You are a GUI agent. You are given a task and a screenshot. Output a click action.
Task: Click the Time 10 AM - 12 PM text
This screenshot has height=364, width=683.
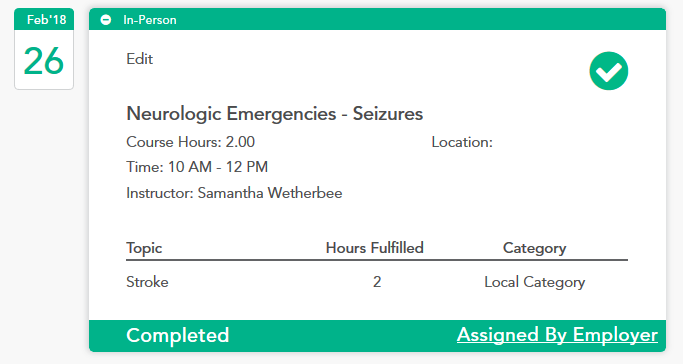pos(197,167)
